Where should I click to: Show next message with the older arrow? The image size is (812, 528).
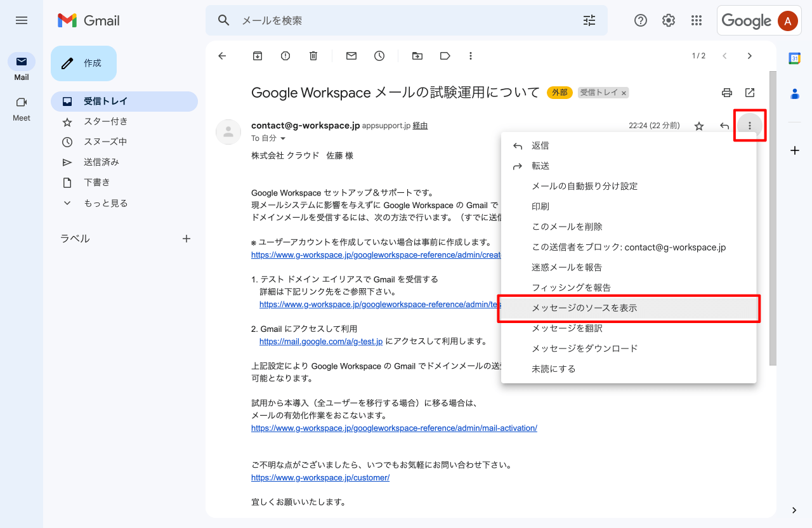click(750, 56)
